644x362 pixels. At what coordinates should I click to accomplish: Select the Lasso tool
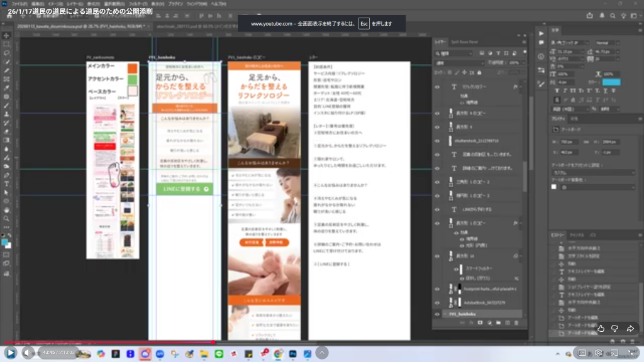click(6, 53)
